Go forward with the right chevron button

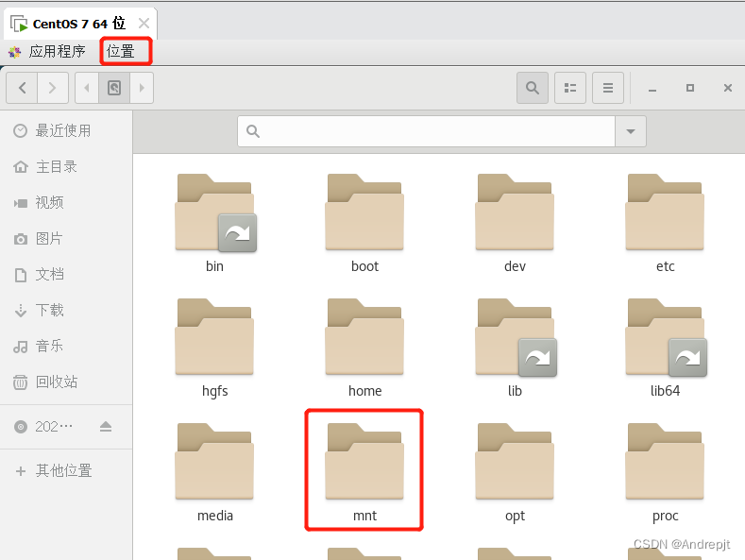click(53, 88)
